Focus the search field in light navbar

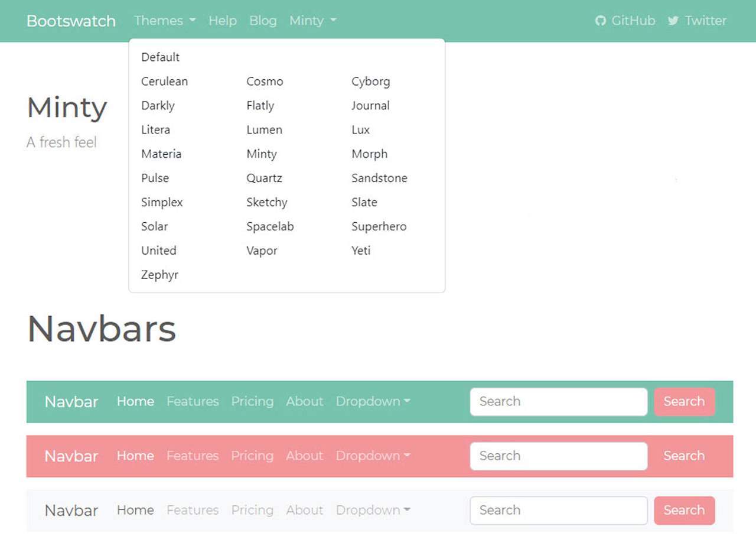tap(558, 510)
